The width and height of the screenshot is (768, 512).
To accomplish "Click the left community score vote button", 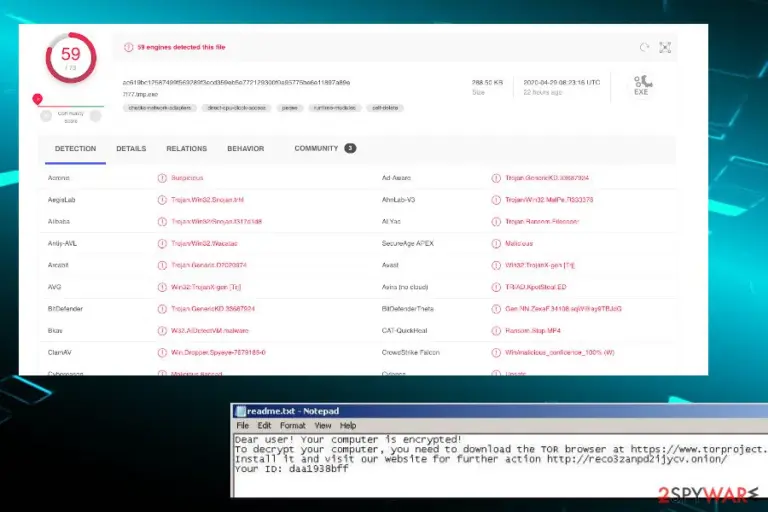I will pyautogui.click(x=46, y=116).
